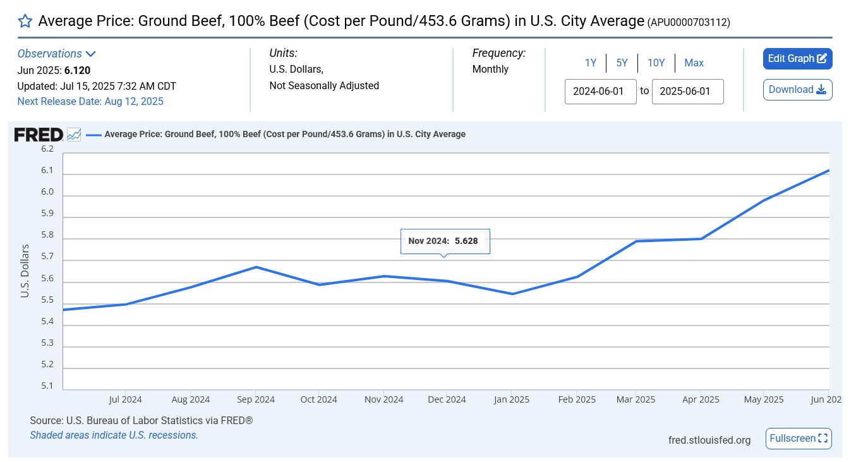Select the 5Y date range
The width and height of the screenshot is (868, 462).
click(622, 63)
